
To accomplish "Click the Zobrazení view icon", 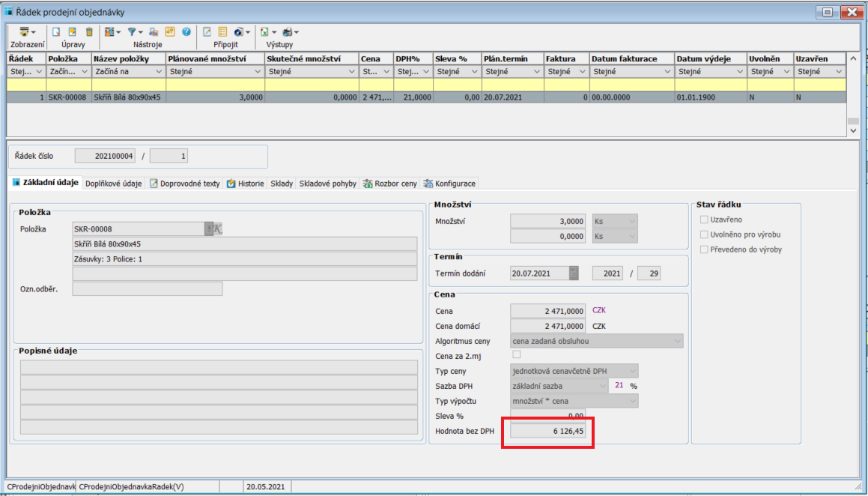I will (25, 32).
